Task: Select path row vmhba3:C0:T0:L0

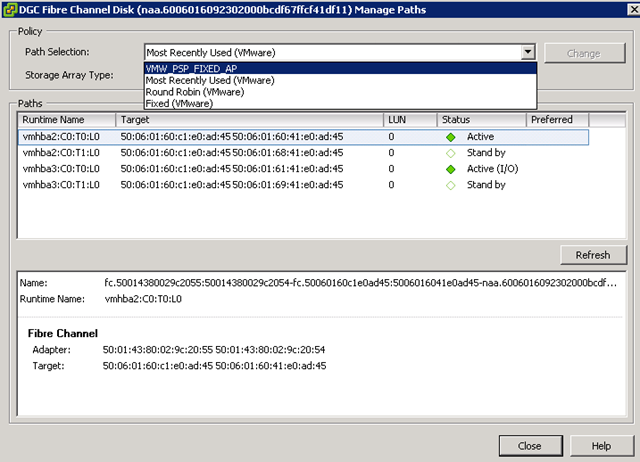Action: coord(303,169)
